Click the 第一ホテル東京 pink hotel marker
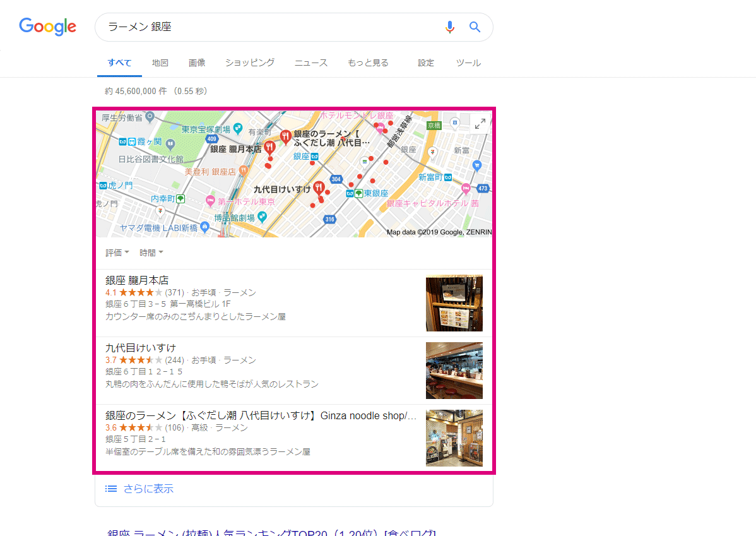The width and height of the screenshot is (756, 536). point(210,201)
